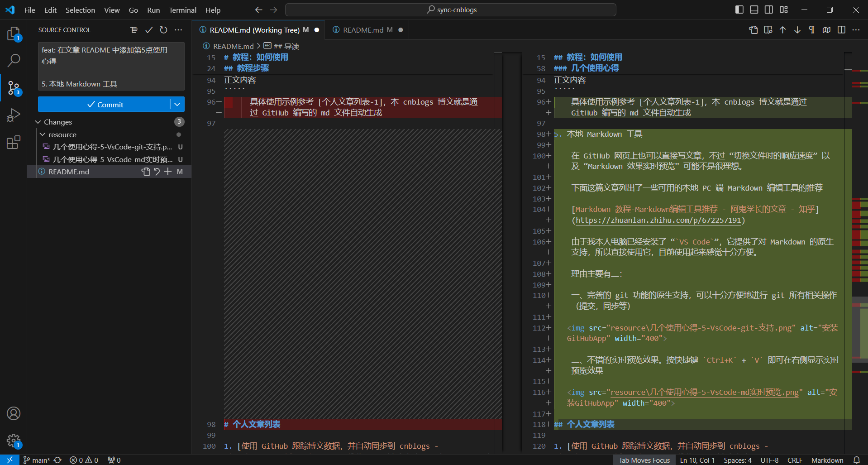Open zhuanlan.zhihu.com link in editor
Image resolution: width=868 pixels, height=465 pixels.
658,220
